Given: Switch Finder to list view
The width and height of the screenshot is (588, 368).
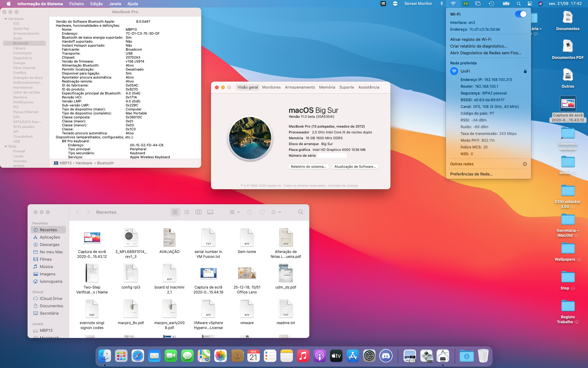Looking at the screenshot, I should pyautogui.click(x=187, y=212).
